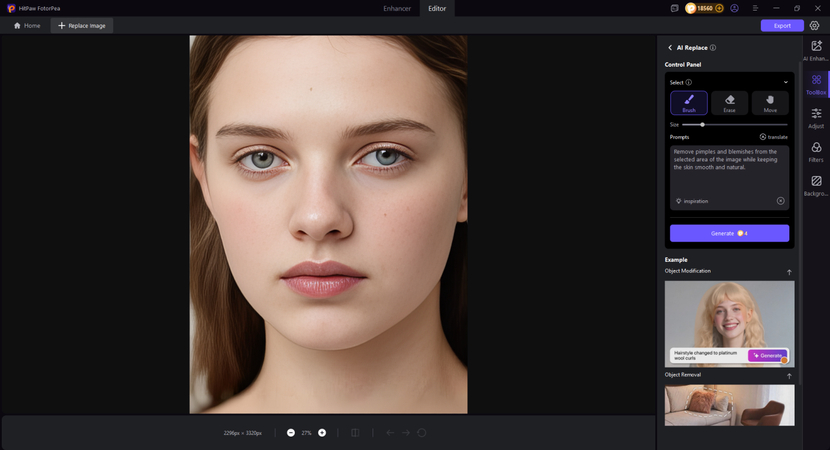Image resolution: width=830 pixels, height=450 pixels.
Task: Click inside the Prompts text box
Action: (x=729, y=168)
